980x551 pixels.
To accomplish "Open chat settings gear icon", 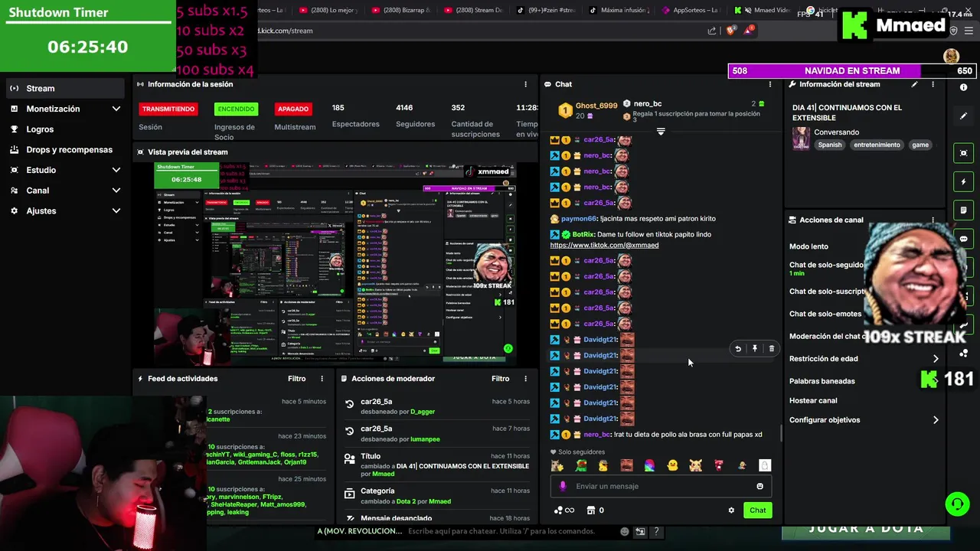I will pos(731,510).
